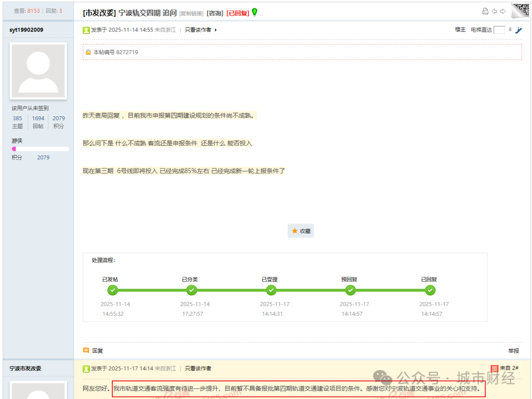Click timestamp 2025-11-14 14:55:32 in timeline

coord(115,309)
